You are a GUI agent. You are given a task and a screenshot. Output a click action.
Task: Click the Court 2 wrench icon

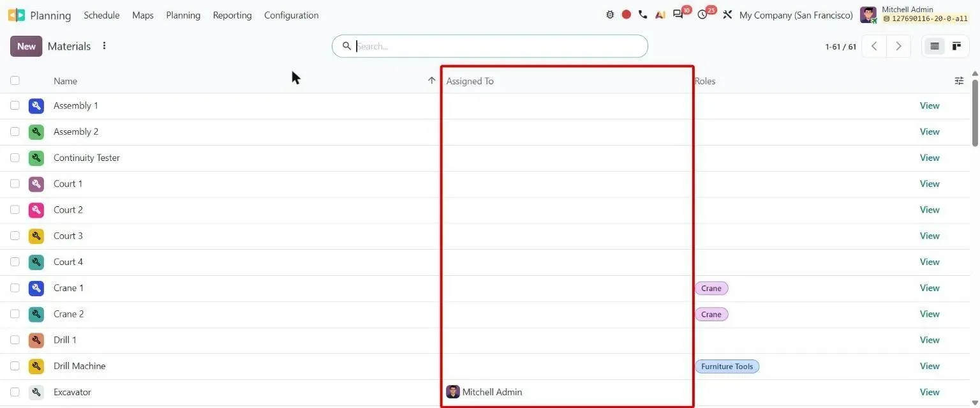pyautogui.click(x=36, y=210)
